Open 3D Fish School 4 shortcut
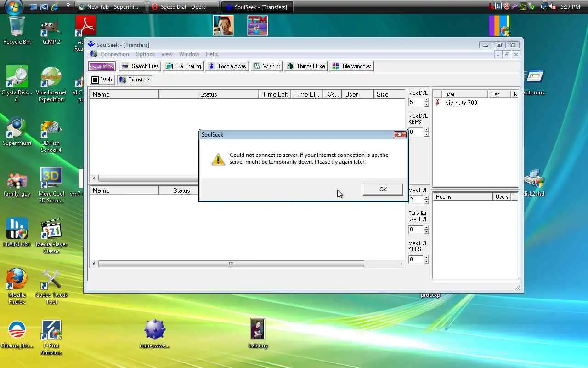The height and width of the screenshot is (368, 588). click(x=51, y=136)
